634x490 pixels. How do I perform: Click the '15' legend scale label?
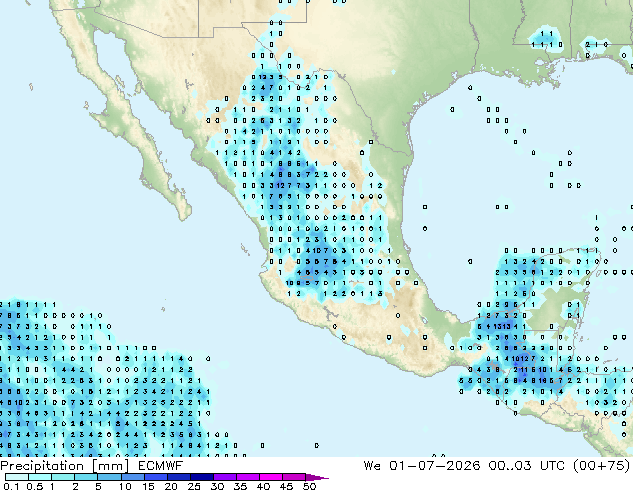coord(148,486)
